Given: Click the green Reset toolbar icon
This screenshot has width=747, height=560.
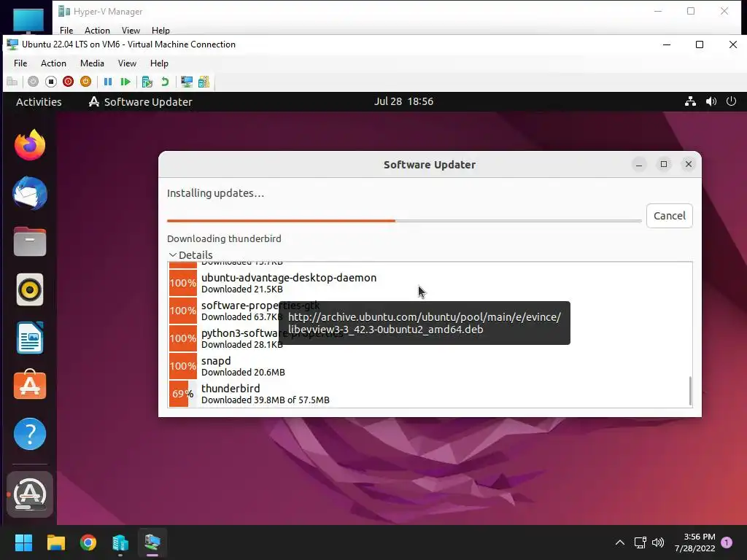Looking at the screenshot, I should pyautogui.click(x=125, y=82).
